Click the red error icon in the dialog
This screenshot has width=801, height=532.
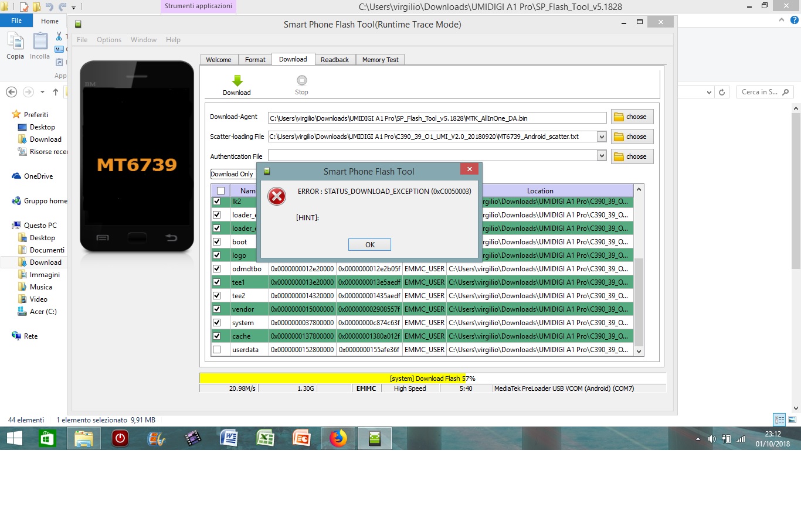pyautogui.click(x=277, y=196)
